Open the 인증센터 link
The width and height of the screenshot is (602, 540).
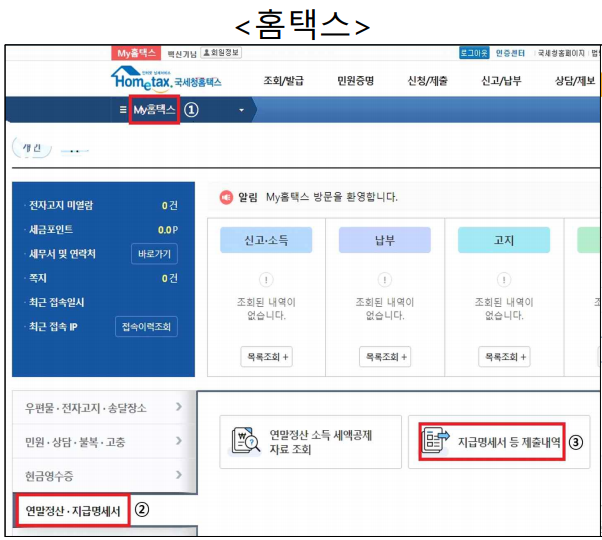510,53
